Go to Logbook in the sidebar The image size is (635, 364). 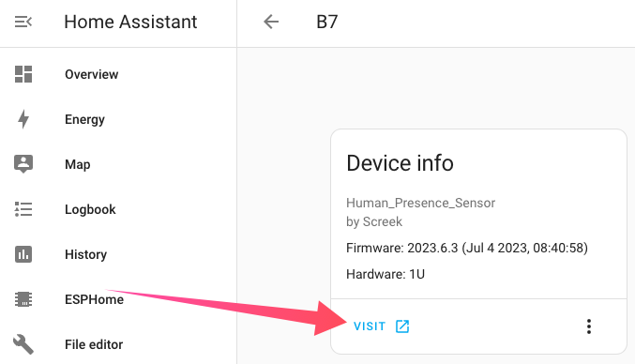[90, 209]
